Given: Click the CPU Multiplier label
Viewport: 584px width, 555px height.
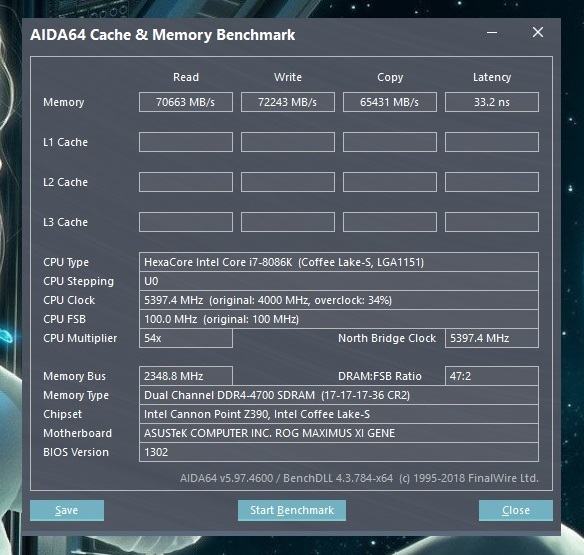Looking at the screenshot, I should coord(80,338).
